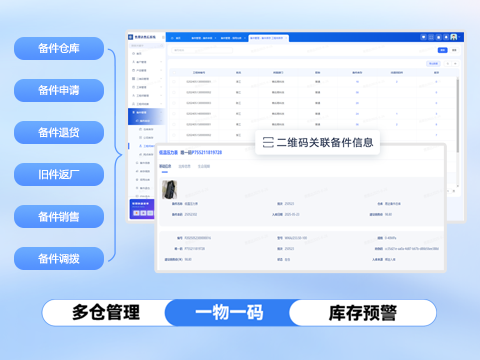Click the header icon immediately left of the avatar
The image size is (480, 360).
pos(446,37)
